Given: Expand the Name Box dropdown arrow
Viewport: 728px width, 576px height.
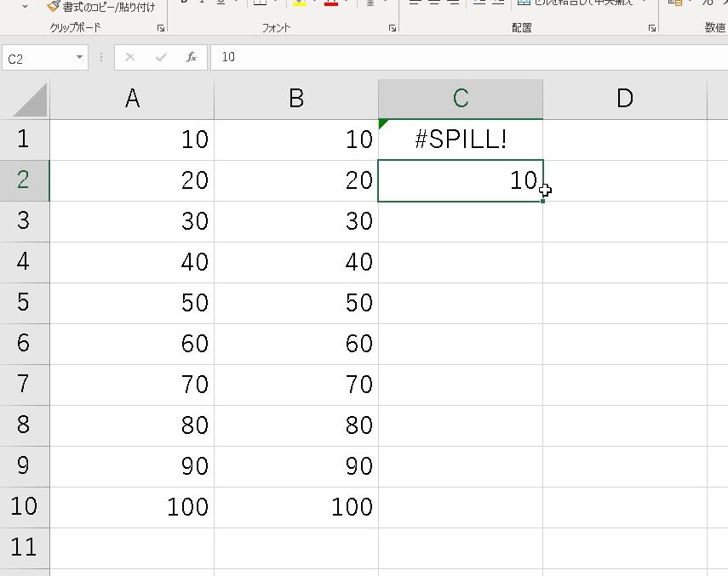Looking at the screenshot, I should point(80,57).
